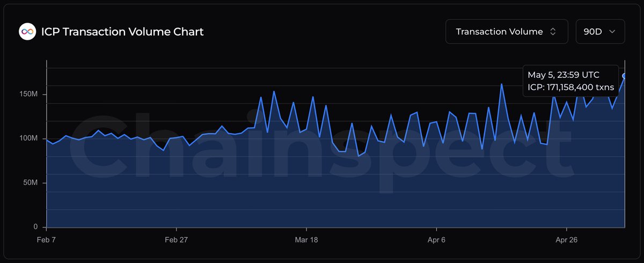Click the Feb 7 x-axis label
This screenshot has height=263, width=644.
tap(46, 240)
